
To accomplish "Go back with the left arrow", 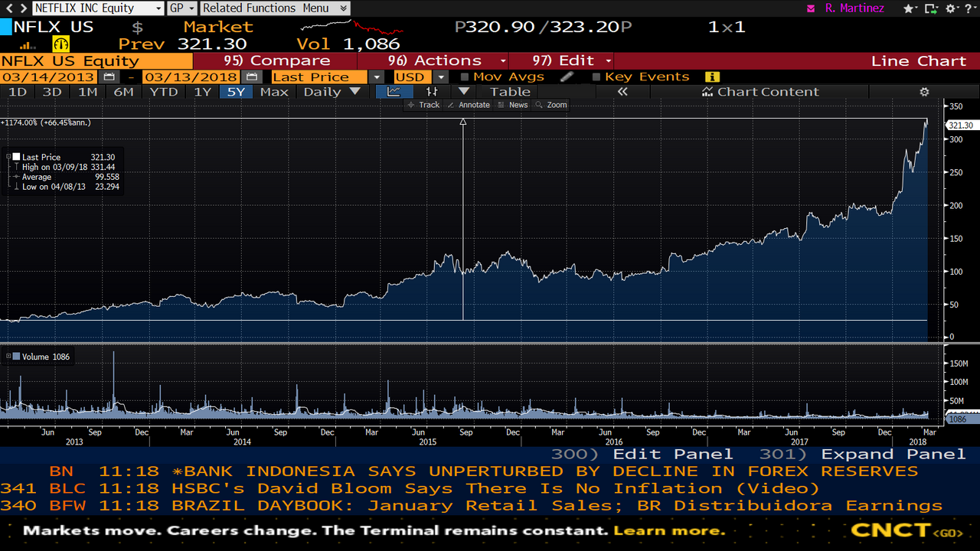I will click(x=8, y=8).
